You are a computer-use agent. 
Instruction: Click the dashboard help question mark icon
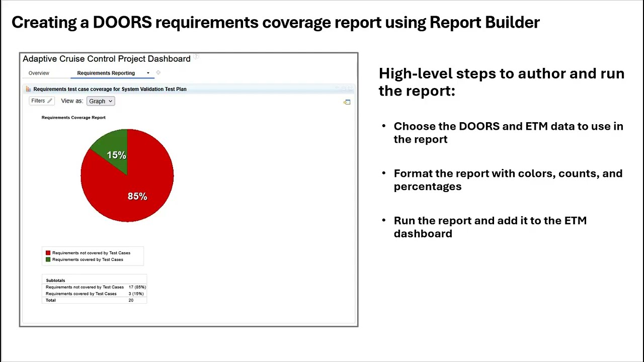196,57
